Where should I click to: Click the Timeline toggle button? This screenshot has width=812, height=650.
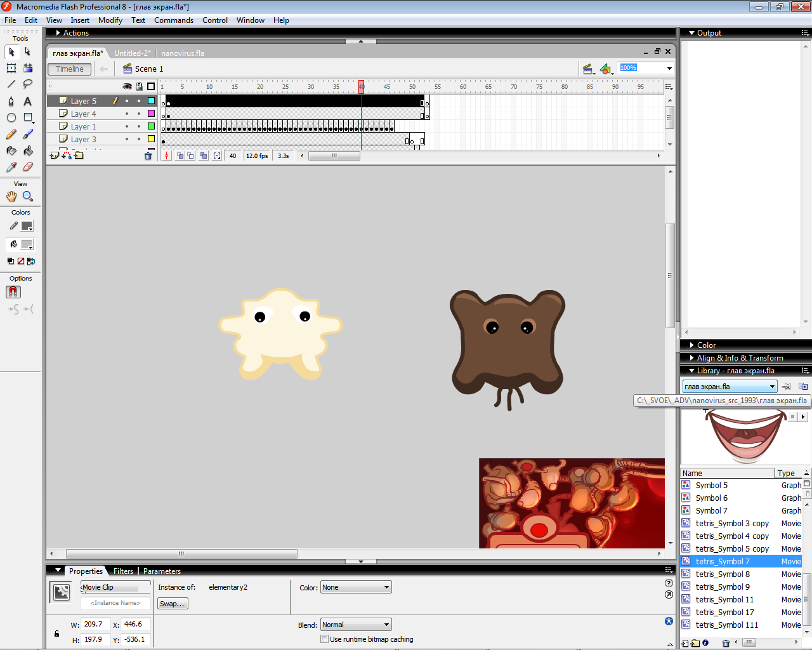[69, 69]
